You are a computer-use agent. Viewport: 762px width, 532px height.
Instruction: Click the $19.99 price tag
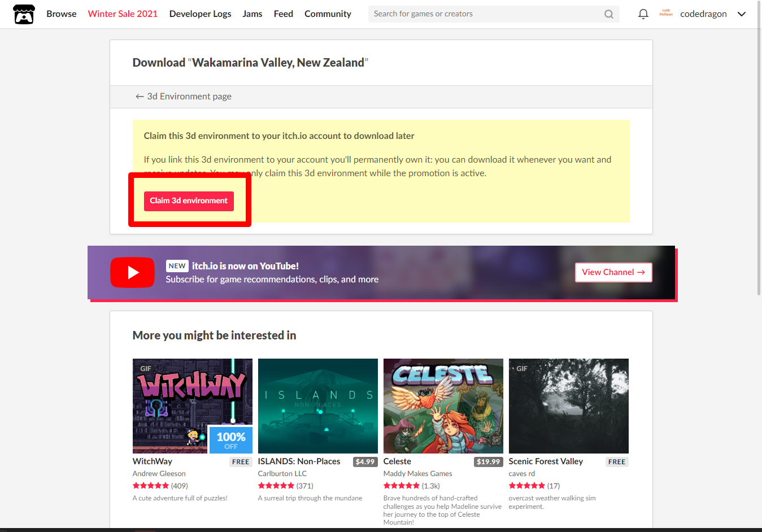point(489,462)
